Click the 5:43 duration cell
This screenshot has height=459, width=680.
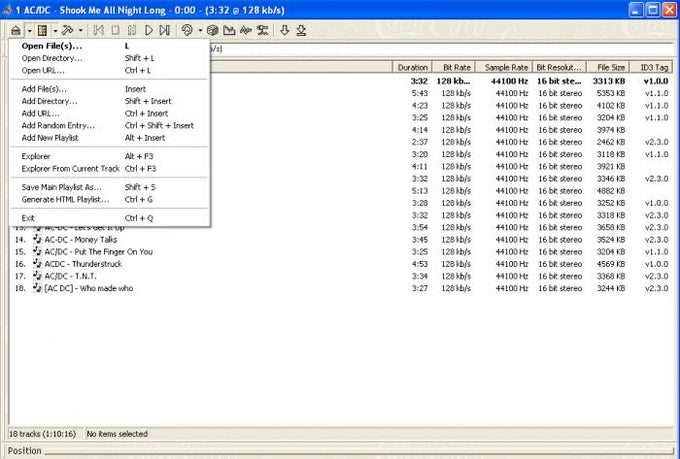coord(420,93)
